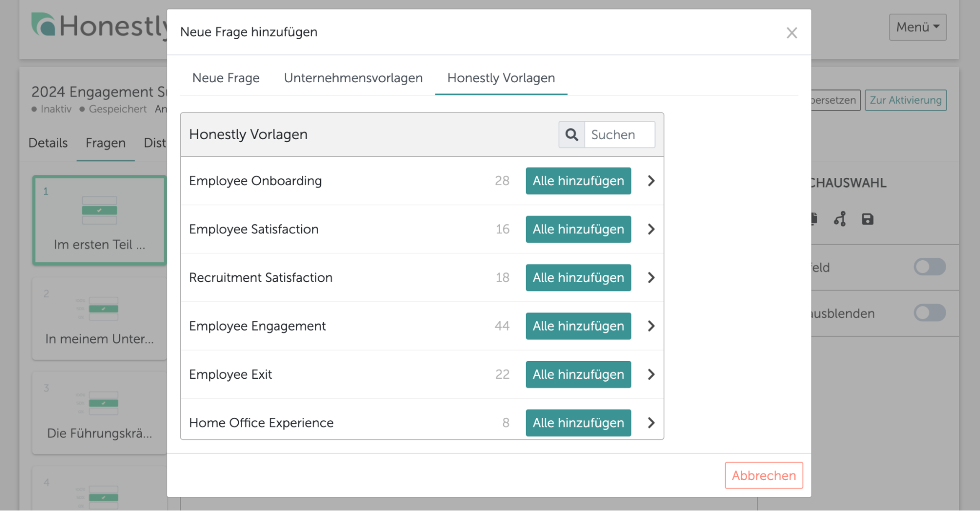Toggle the ausblenden switch

(x=929, y=313)
